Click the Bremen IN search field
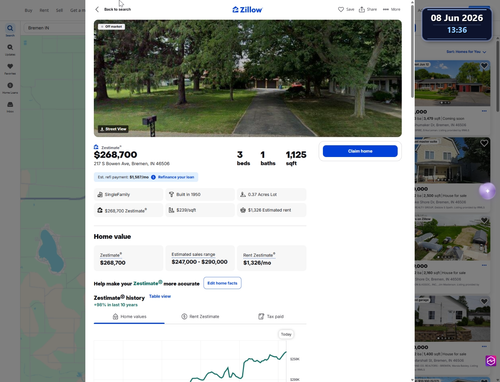 55,28
